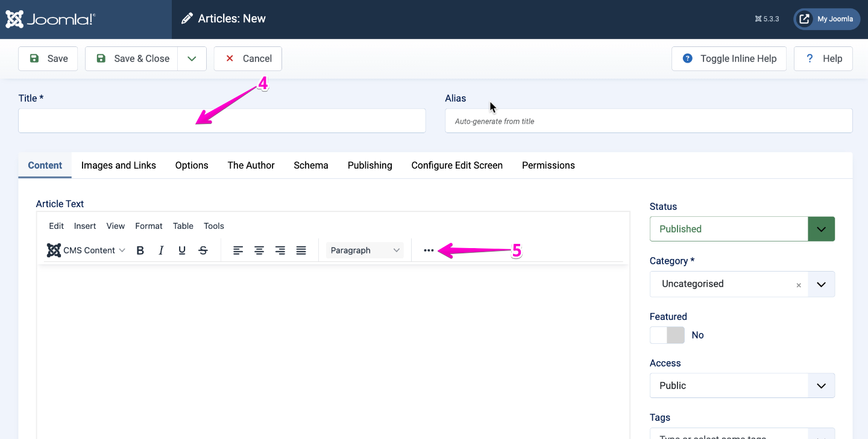Image resolution: width=868 pixels, height=439 pixels.
Task: Expand the Save & Close arrow menu
Action: click(192, 58)
